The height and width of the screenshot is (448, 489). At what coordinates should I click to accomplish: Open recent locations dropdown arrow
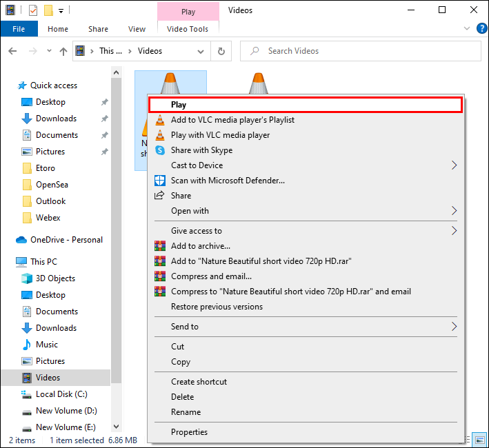click(x=49, y=51)
